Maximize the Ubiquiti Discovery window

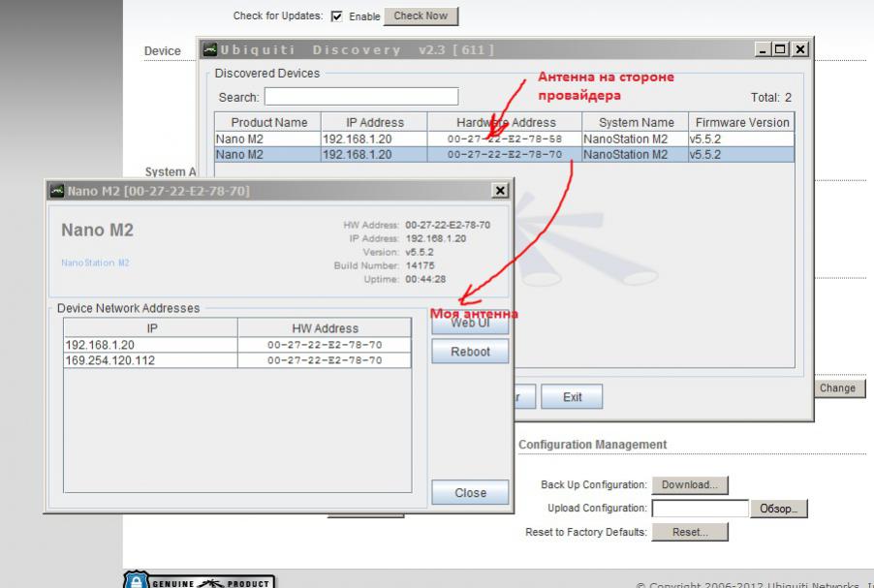[x=780, y=49]
